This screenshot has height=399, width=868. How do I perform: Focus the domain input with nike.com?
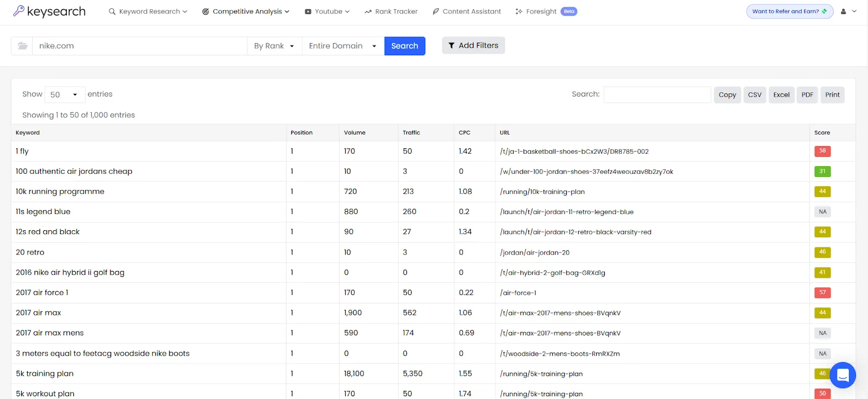140,46
